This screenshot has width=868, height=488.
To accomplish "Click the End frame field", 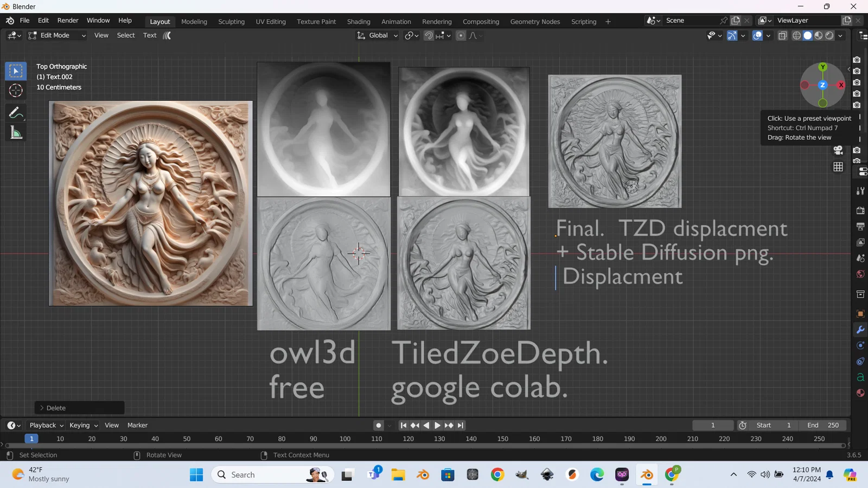I will 823,426.
